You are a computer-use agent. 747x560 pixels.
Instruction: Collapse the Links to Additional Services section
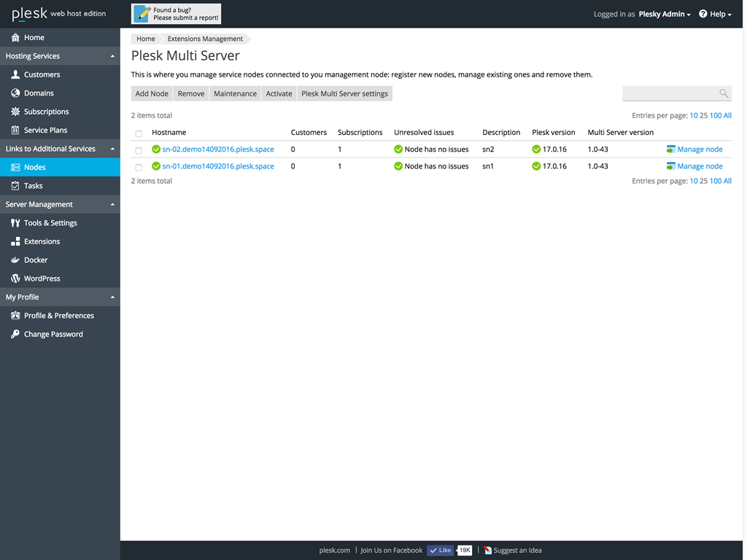(112, 149)
